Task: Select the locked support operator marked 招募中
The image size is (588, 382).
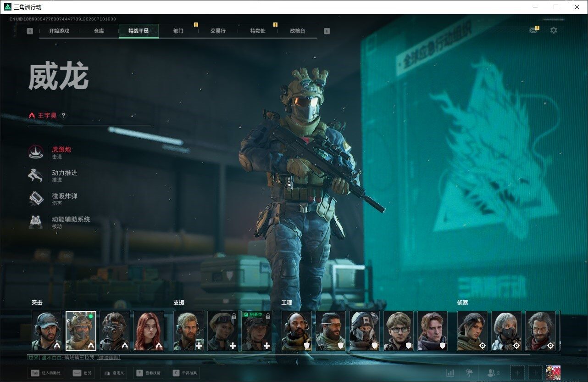Action: click(256, 331)
